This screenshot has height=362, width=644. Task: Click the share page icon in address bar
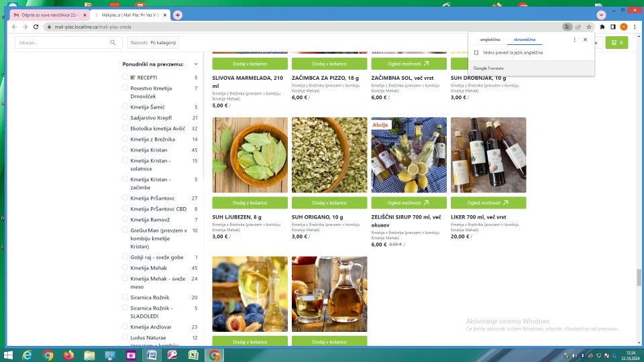point(578,27)
